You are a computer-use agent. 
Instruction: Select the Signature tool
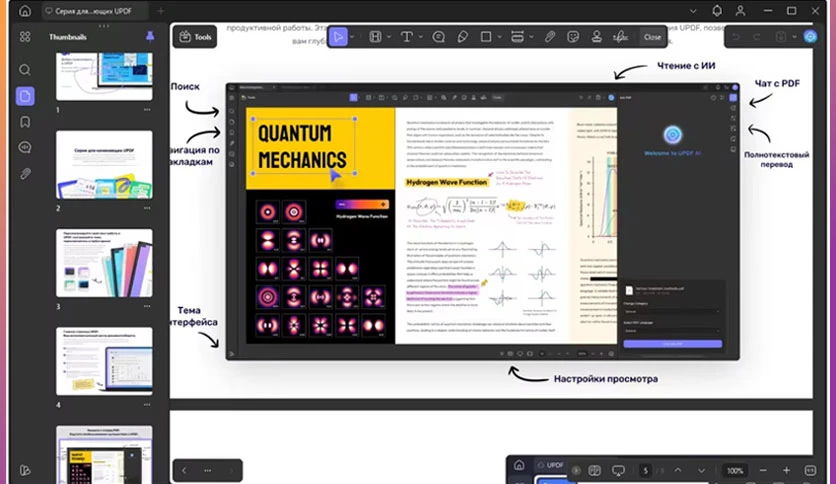pos(620,37)
